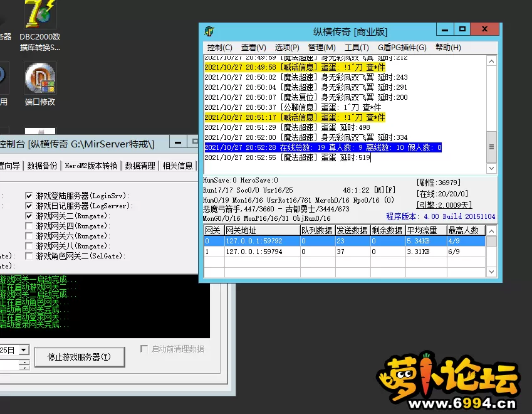Click the 队列数据 column header
Screen dimensions: 532x414
click(x=318, y=230)
